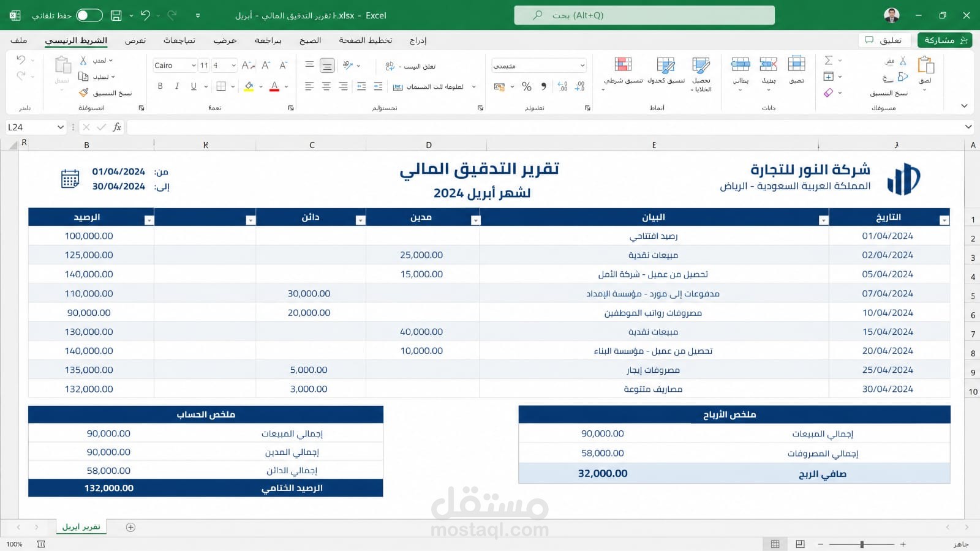Click the New Sheet plus icon
The height and width of the screenshot is (551, 980).
click(130, 527)
